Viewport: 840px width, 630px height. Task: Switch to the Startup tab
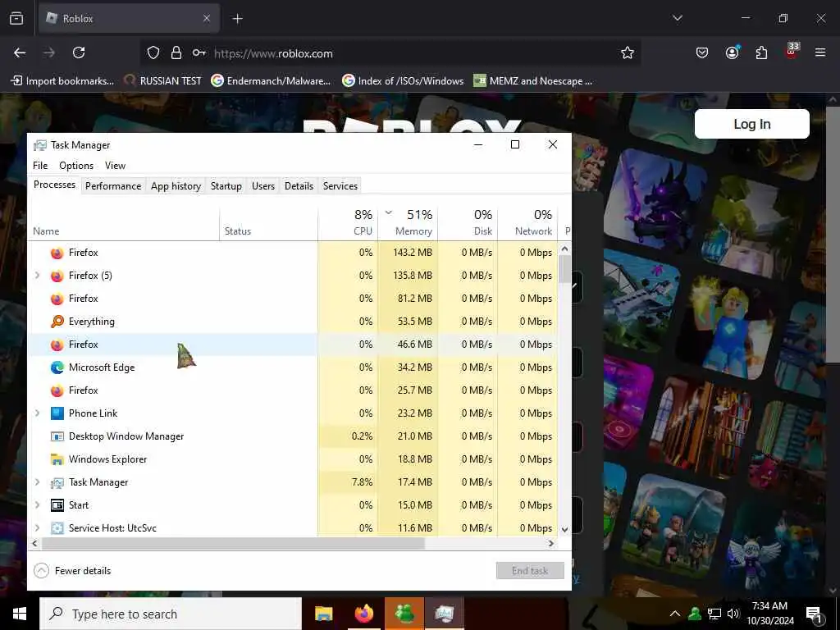coord(226,186)
